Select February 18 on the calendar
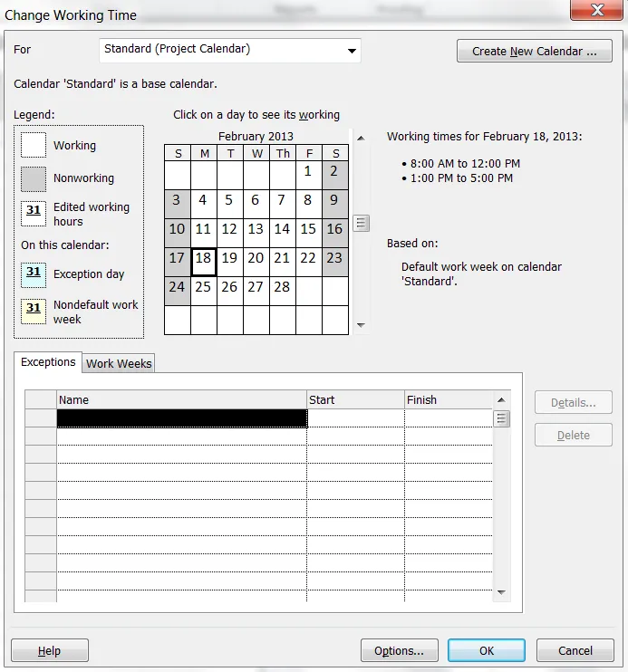Screen dimensions: 628x672 203,262
